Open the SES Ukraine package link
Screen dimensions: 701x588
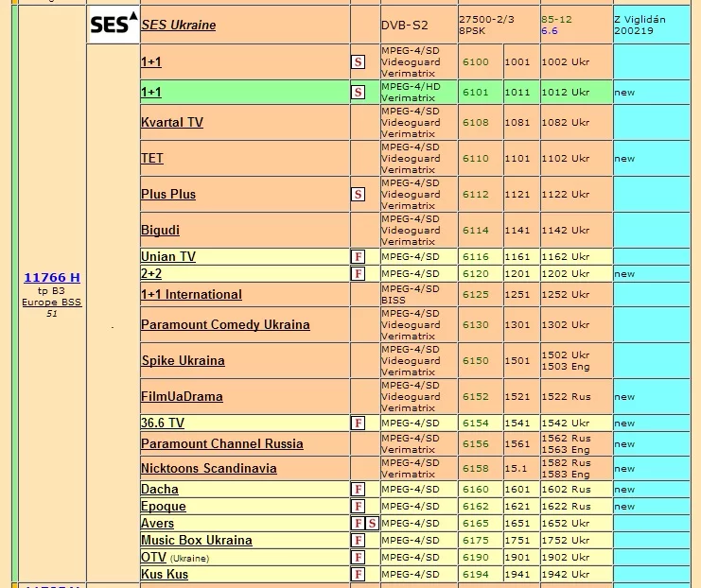(179, 25)
